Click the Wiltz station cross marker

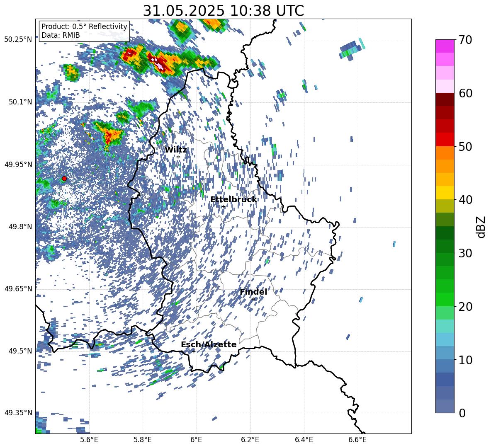(178, 157)
